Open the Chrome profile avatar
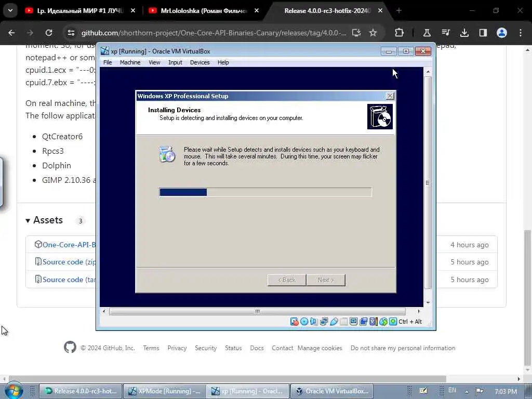The height and width of the screenshot is (399, 532). pyautogui.click(x=502, y=33)
